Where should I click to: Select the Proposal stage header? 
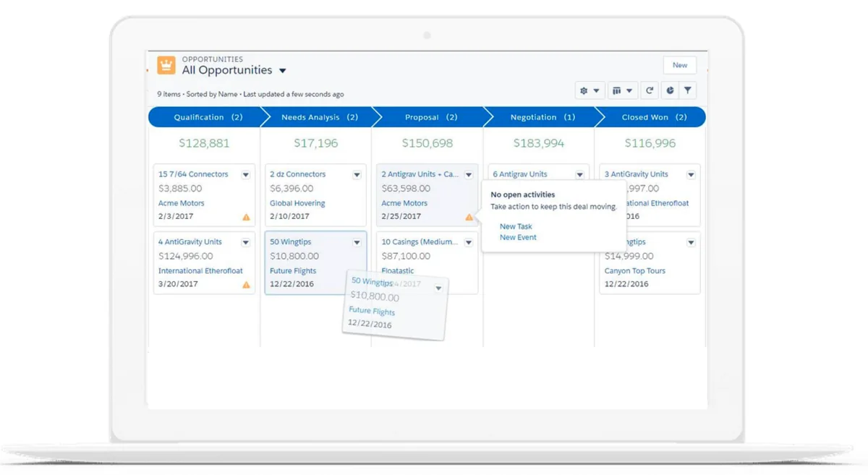tap(431, 117)
